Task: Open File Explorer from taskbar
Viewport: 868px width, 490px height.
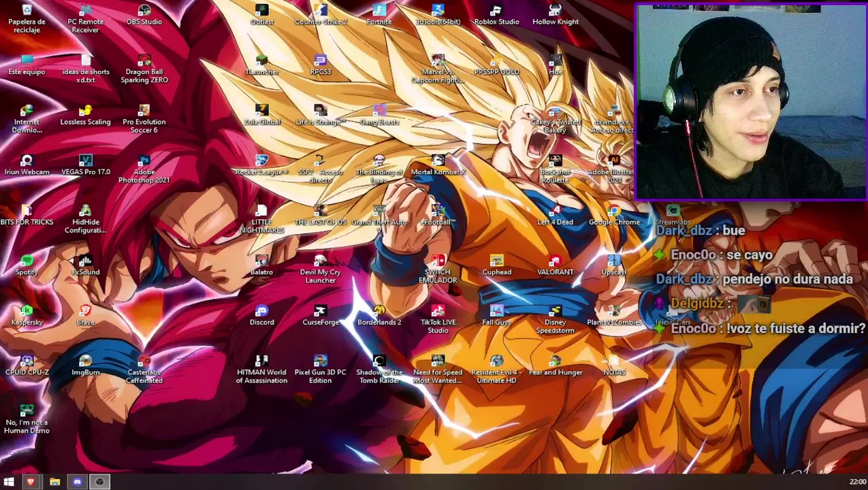Action: coord(54,482)
